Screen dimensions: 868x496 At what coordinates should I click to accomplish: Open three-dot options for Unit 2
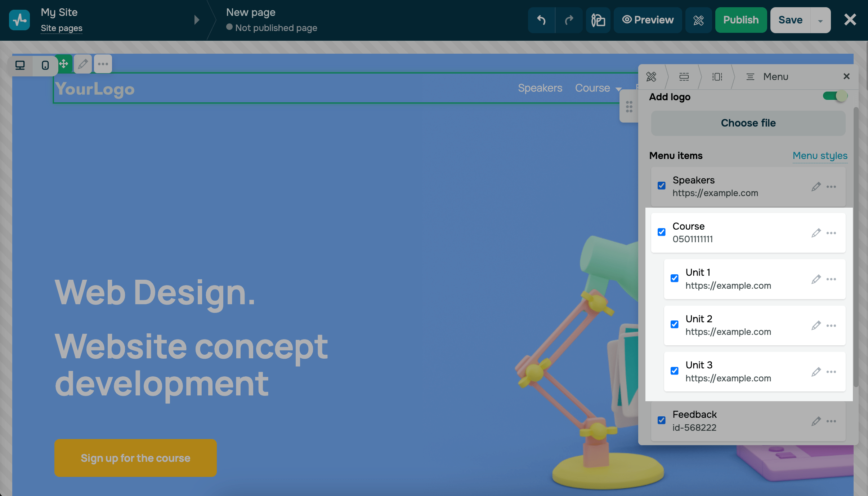point(831,325)
